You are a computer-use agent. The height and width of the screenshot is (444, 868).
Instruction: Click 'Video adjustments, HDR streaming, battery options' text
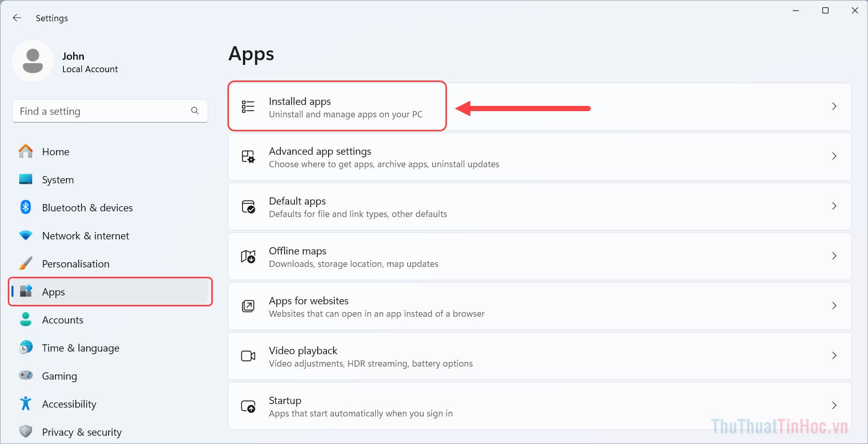coord(371,364)
